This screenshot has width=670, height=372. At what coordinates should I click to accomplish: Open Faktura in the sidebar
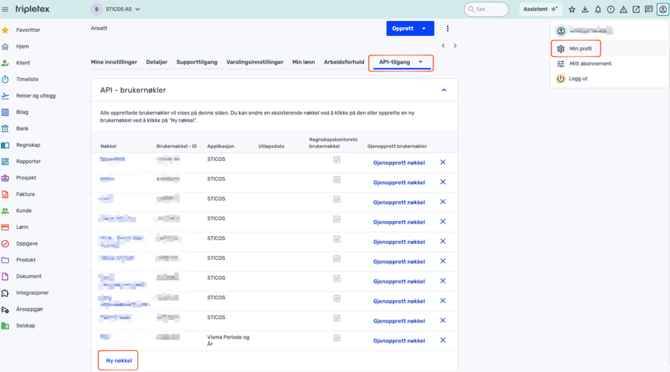[25, 194]
